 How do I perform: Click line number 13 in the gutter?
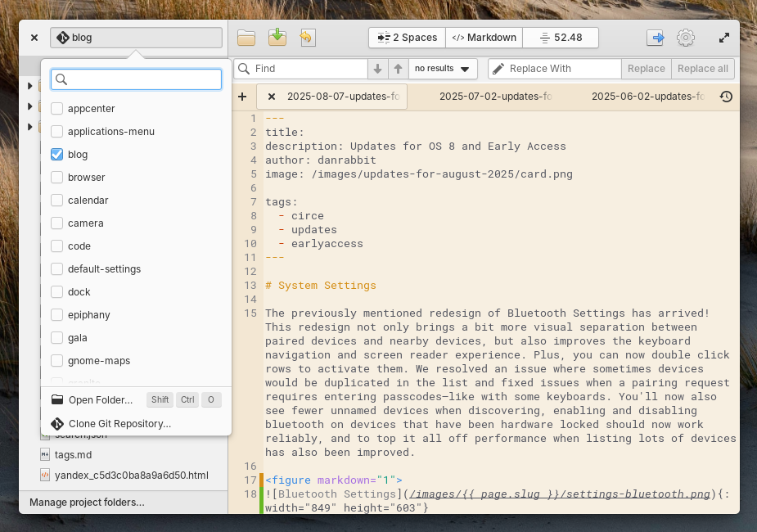(250, 286)
